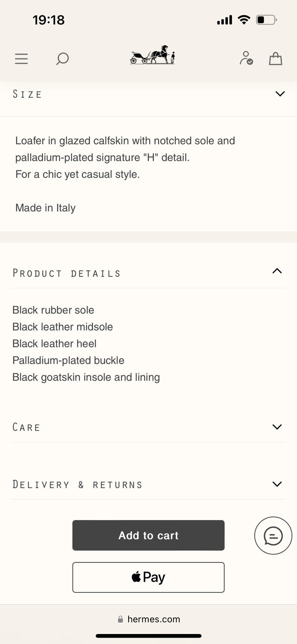Screen dimensions: 297x644
Task: Open the account profile icon
Action: (x=246, y=58)
